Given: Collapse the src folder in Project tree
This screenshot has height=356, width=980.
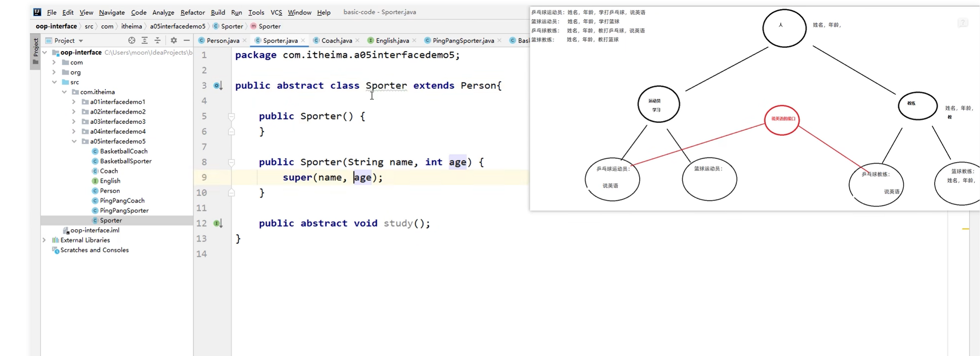Looking at the screenshot, I should (x=55, y=82).
